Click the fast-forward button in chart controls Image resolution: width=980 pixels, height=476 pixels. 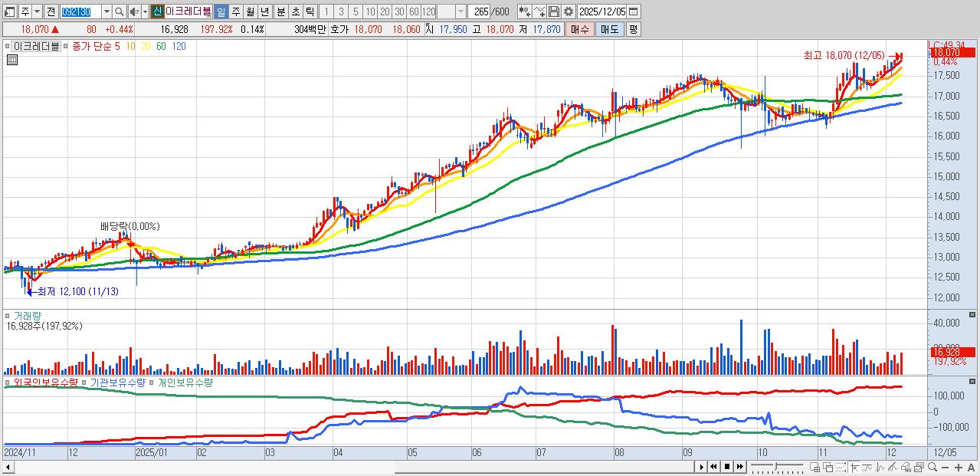(740, 467)
